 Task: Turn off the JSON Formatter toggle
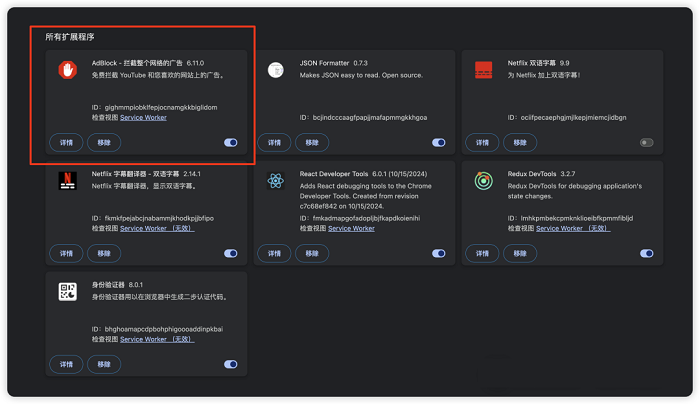click(439, 142)
